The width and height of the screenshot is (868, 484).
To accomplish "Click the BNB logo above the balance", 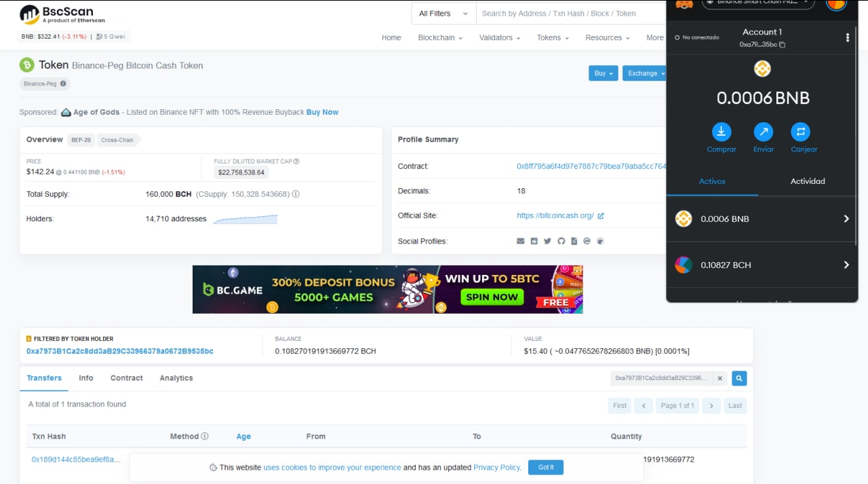I will (x=762, y=69).
